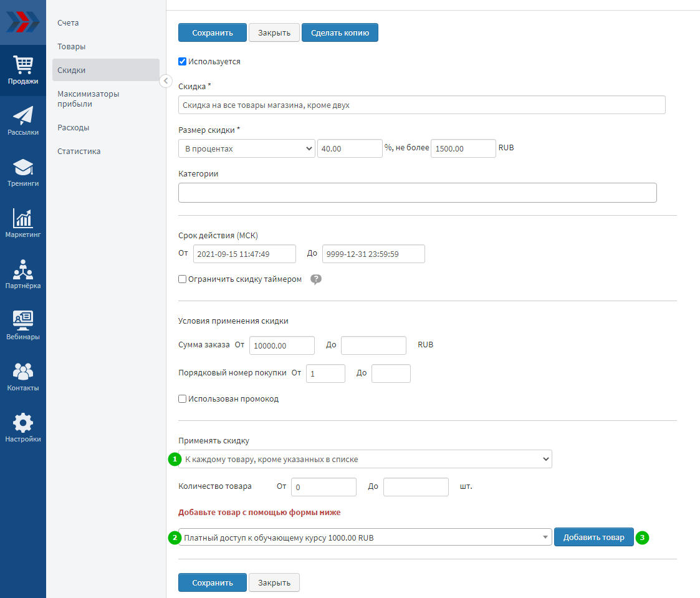Screen dimensions: 700x598
Task: Open Настройки gear settings
Action: point(23,428)
